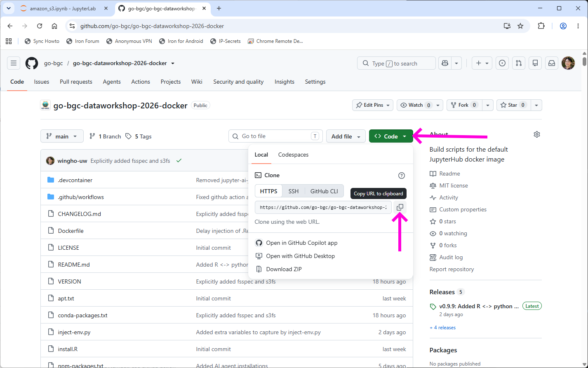
Task: Go to Actions tab
Action: [141, 82]
